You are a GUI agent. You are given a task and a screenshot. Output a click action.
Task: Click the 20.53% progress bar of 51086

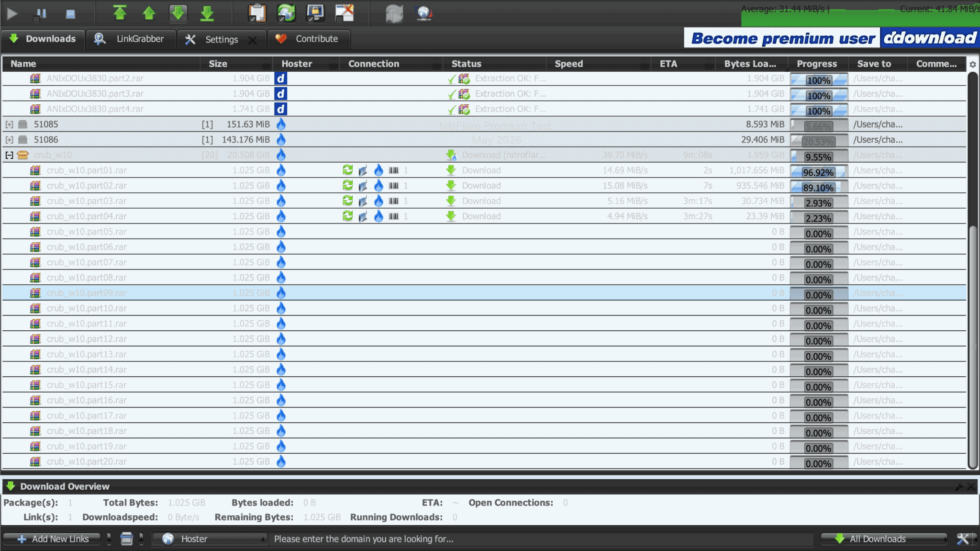[x=818, y=141]
